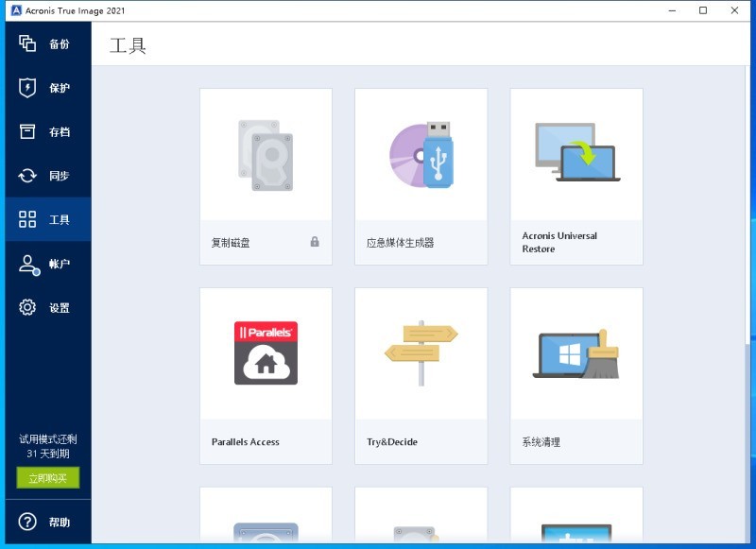The width and height of the screenshot is (756, 549).
Task: Open the 帮助 (Help) section at bottom
Action: coord(45,523)
